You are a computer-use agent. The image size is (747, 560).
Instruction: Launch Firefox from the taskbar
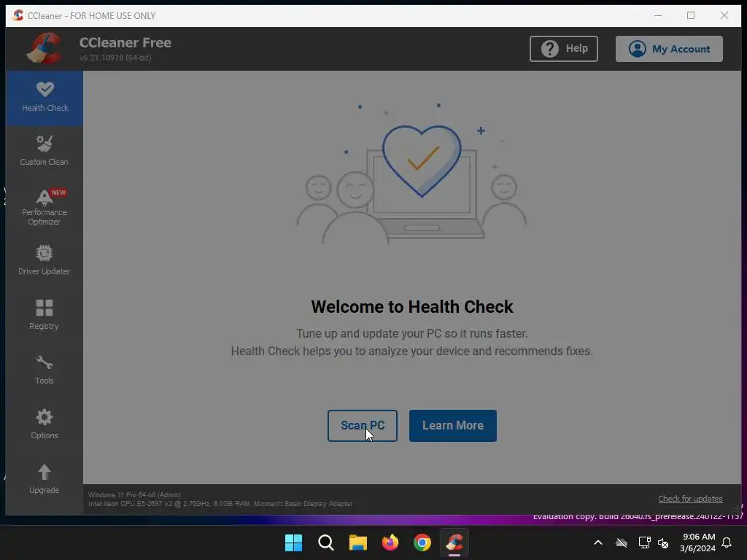[390, 542]
